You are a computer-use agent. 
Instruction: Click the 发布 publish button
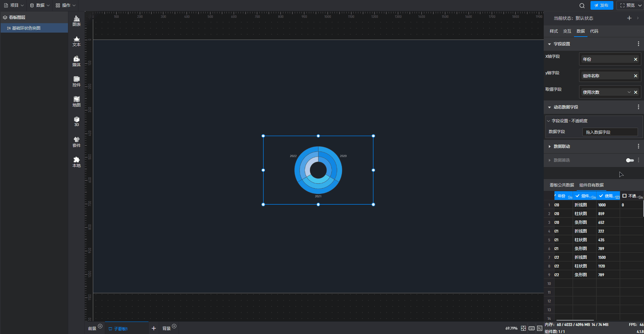point(602,5)
